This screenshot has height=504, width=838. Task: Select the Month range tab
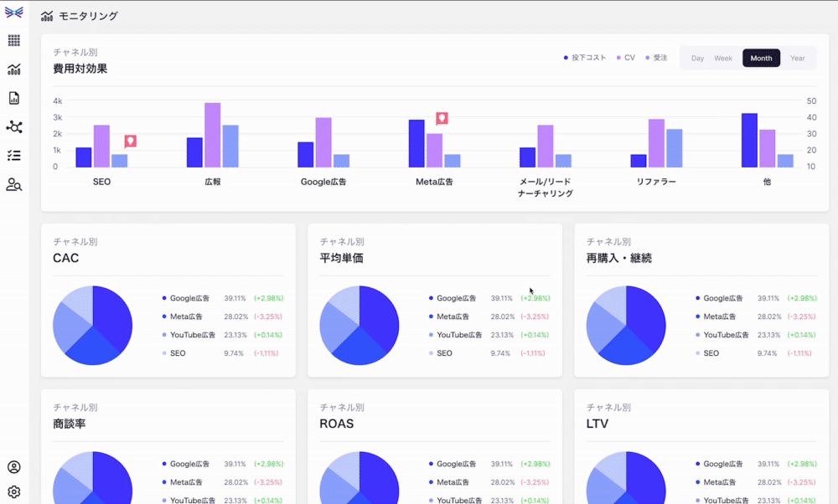[x=761, y=59]
